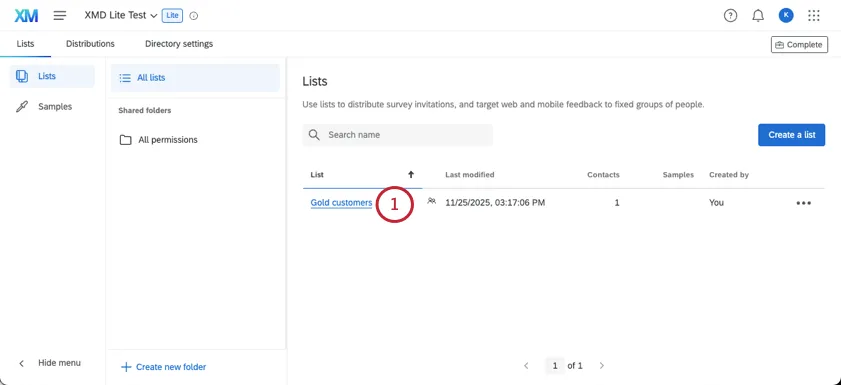Sort by the Last modified column
This screenshot has height=385, width=841.
click(x=470, y=175)
